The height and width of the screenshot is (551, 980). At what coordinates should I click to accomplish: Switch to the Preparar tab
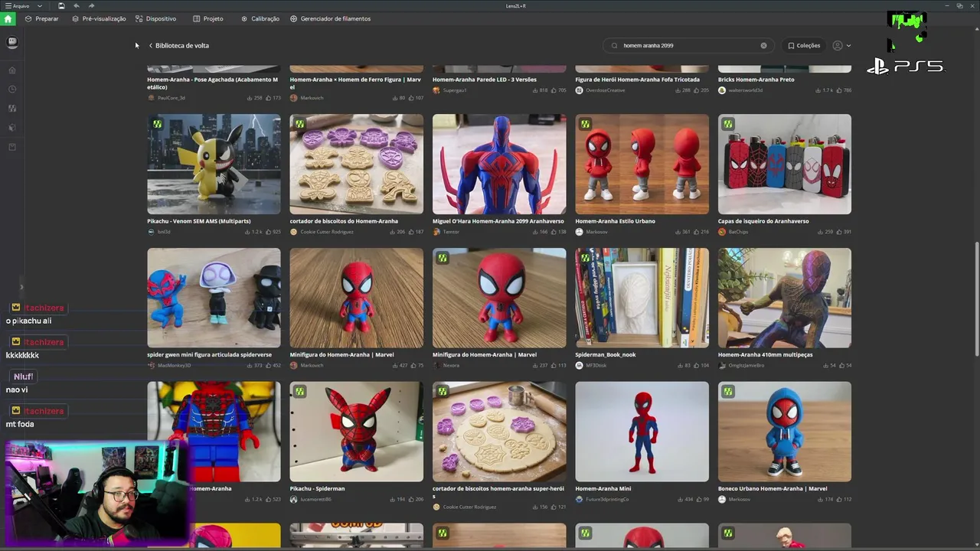[41, 18]
